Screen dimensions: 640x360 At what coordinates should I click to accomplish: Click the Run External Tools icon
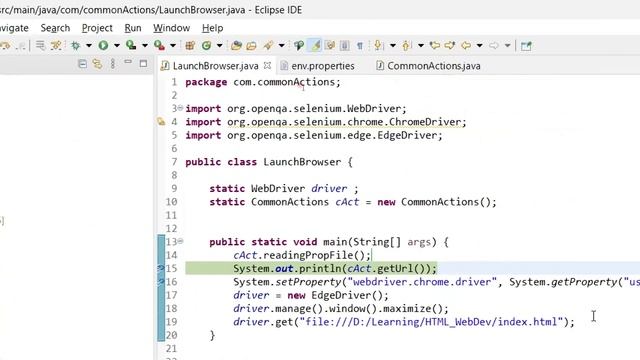point(159,45)
